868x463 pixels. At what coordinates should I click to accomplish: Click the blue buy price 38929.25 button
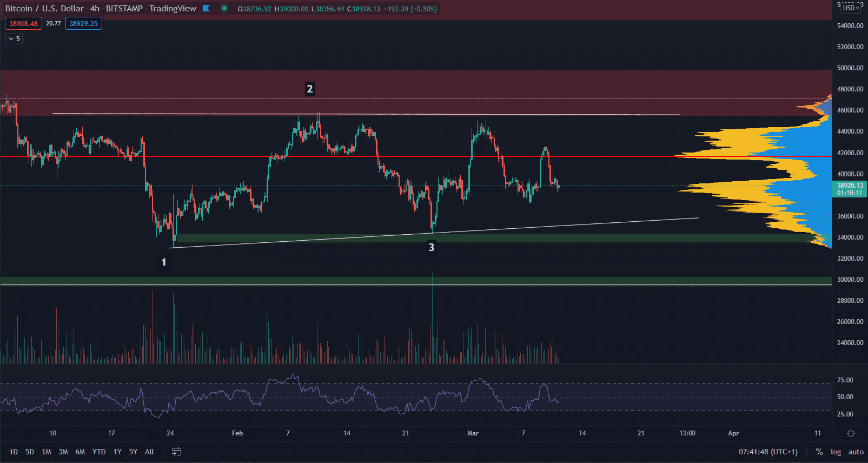pyautogui.click(x=84, y=23)
